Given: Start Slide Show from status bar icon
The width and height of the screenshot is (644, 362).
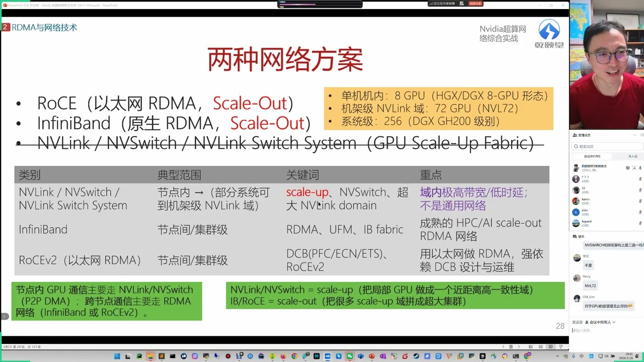Looking at the screenshot, I should point(560,346).
